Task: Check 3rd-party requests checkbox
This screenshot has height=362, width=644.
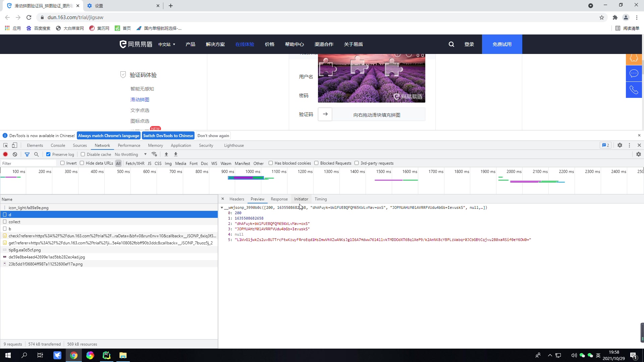Action: (357, 163)
